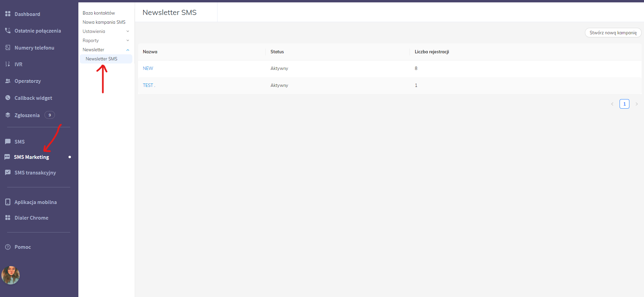
Task: Click the Callback widget phone icon
Action: 8,98
